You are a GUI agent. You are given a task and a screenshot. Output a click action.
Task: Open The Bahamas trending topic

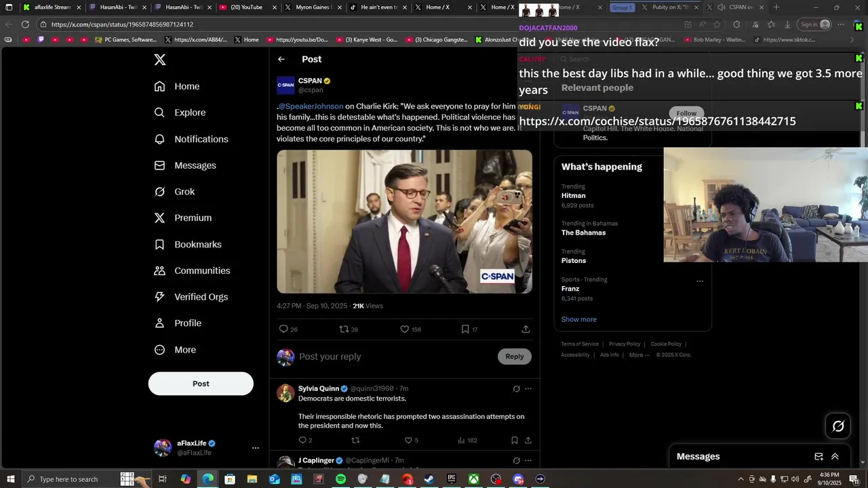(x=583, y=233)
